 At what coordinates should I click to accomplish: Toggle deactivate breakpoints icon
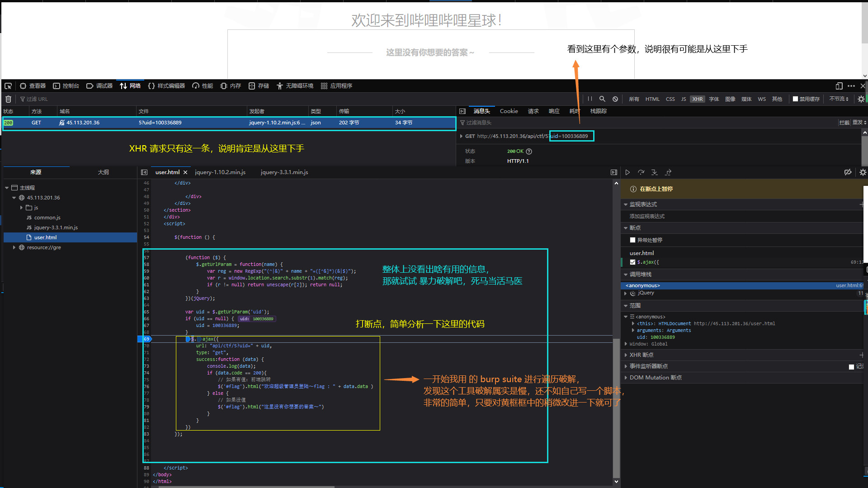[x=848, y=172]
